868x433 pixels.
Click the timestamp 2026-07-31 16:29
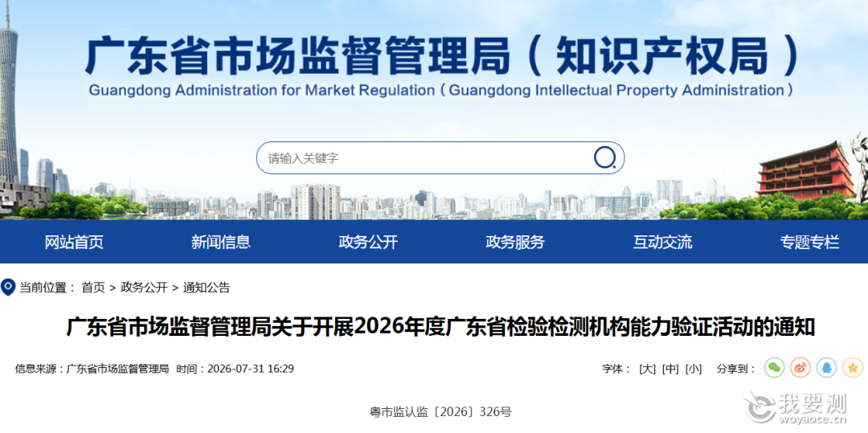point(251,369)
